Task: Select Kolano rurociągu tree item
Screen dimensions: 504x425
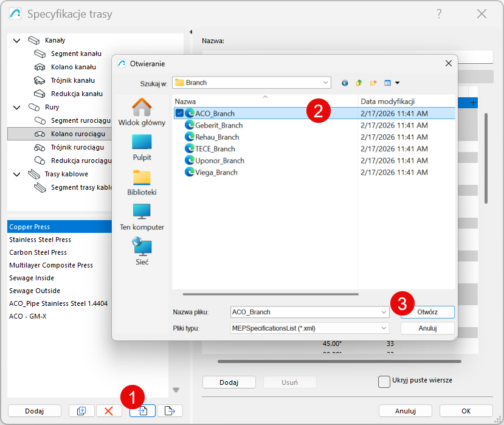Action: point(60,134)
